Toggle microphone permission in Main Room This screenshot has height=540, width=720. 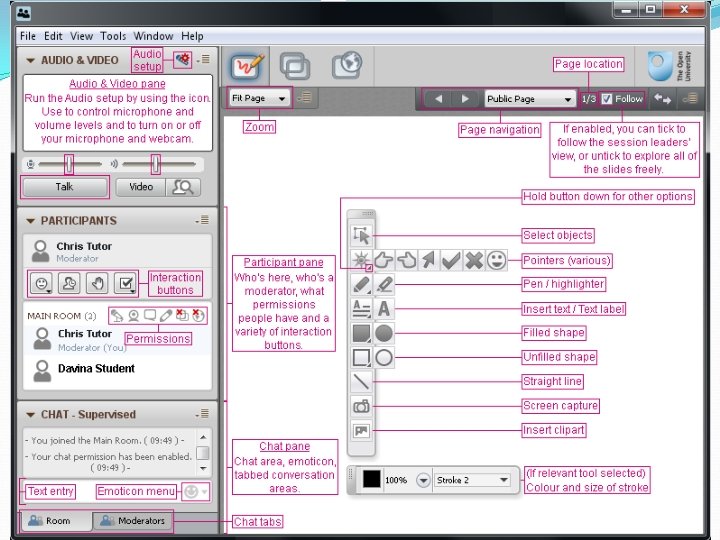coord(117,315)
